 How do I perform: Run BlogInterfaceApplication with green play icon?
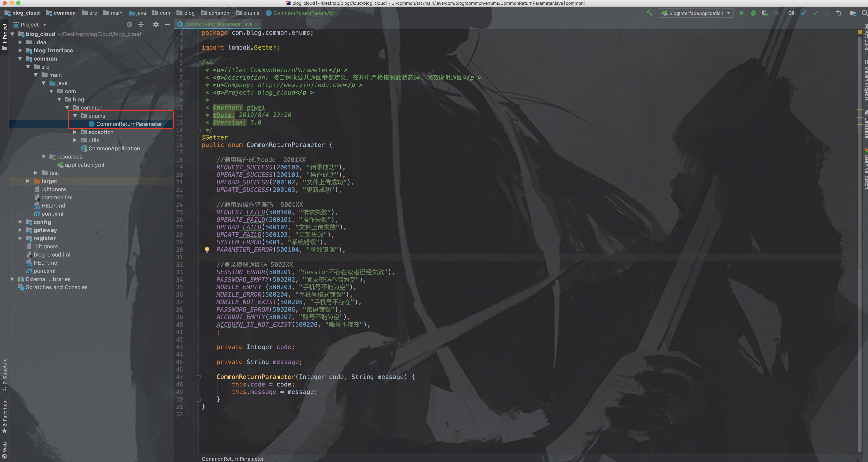pos(742,13)
